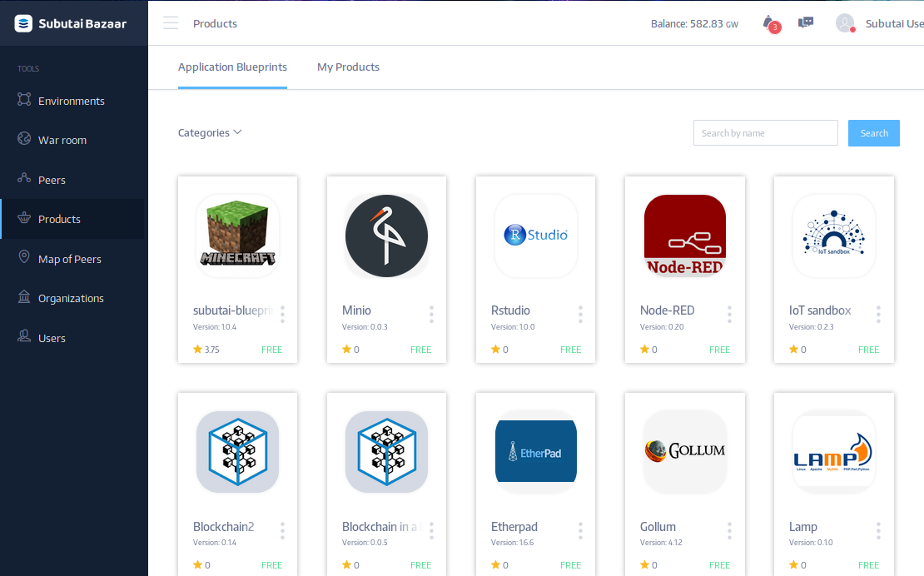Click the user avatar icon
924x576 pixels.
[845, 23]
